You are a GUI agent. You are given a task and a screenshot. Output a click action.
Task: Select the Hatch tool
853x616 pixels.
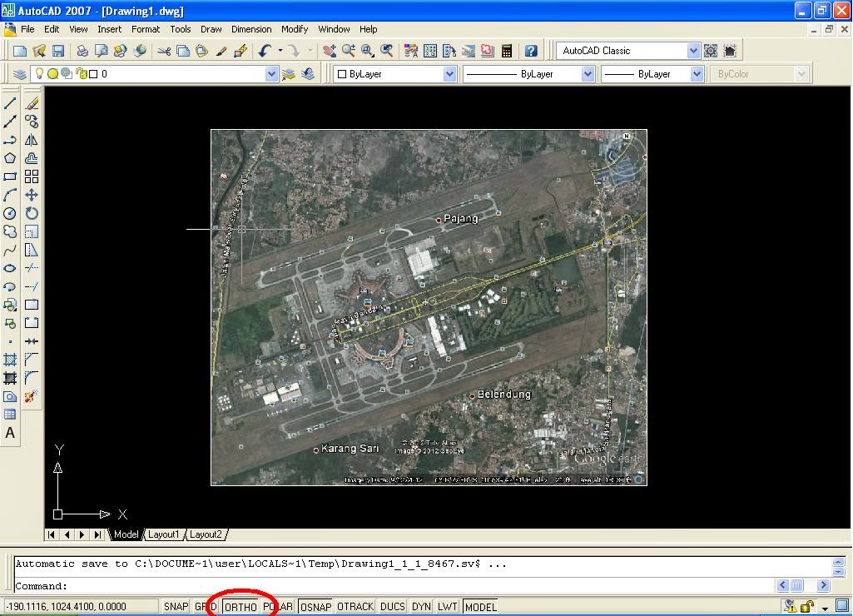click(x=10, y=360)
